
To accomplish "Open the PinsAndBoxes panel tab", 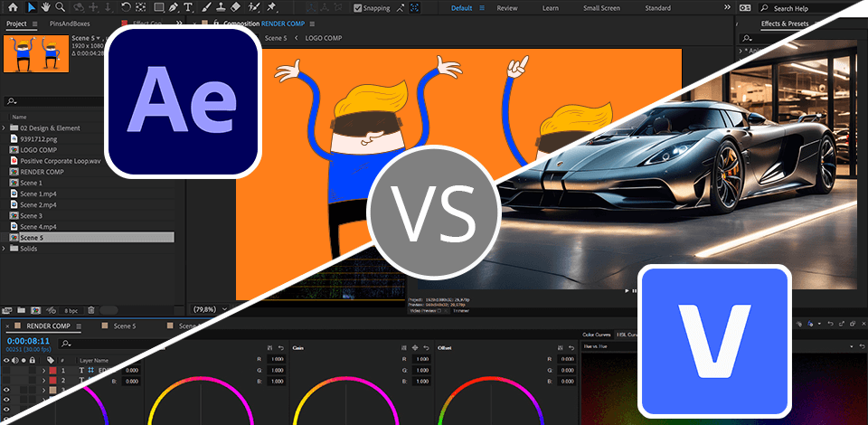I will click(x=70, y=24).
